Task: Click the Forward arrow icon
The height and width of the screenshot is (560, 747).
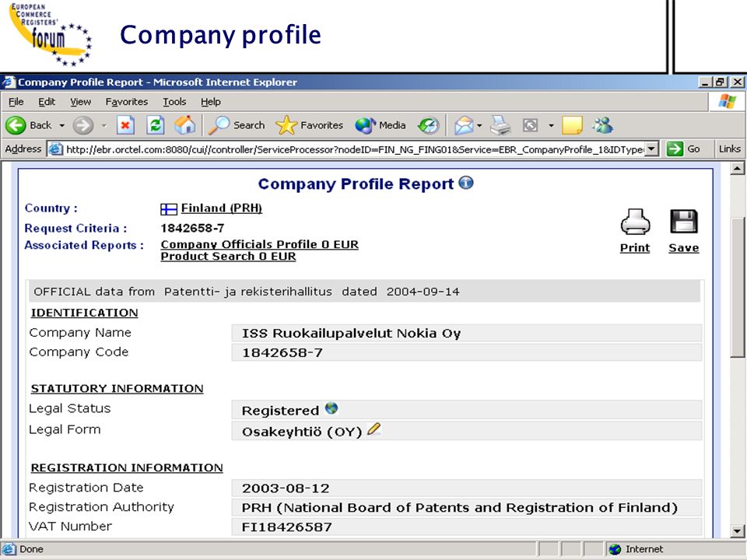Action: click(83, 126)
